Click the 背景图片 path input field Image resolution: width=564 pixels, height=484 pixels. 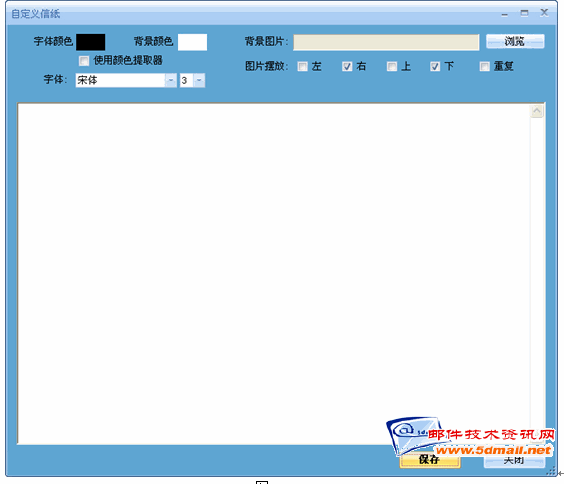pos(386,42)
